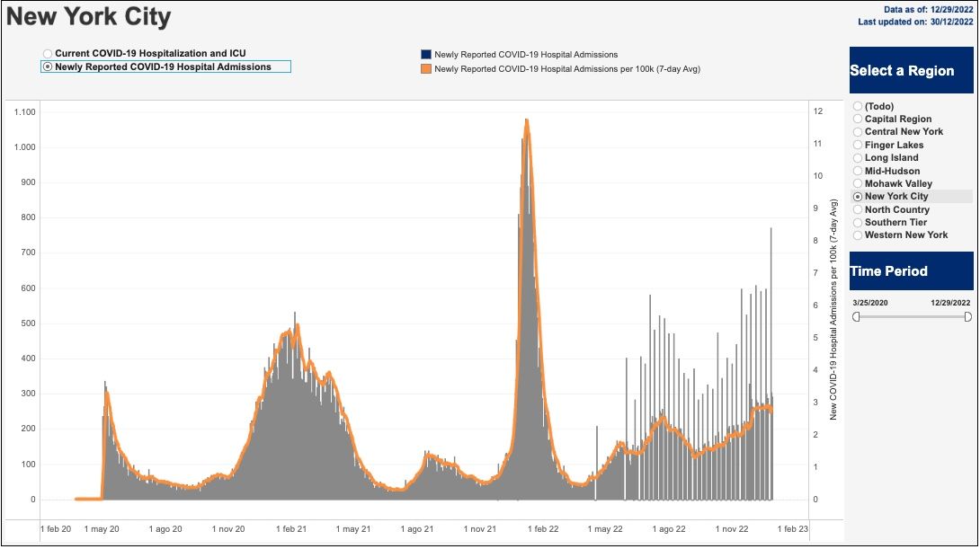
Task: Click the dark blue legend swatch for admissions
Action: coord(426,55)
